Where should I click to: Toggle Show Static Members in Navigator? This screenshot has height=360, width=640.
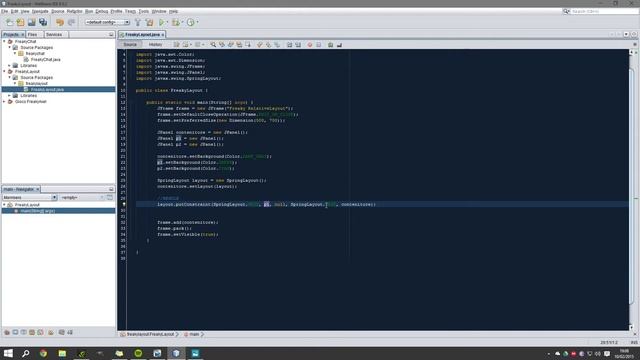[x=24, y=332]
